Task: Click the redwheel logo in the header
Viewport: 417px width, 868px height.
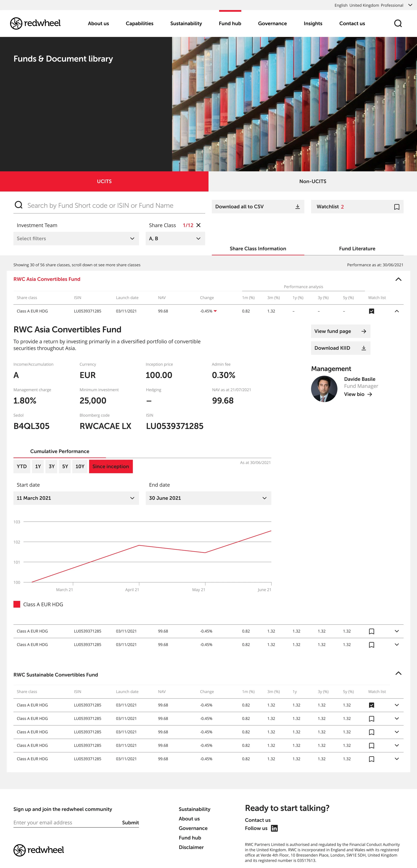Action: point(35,23)
